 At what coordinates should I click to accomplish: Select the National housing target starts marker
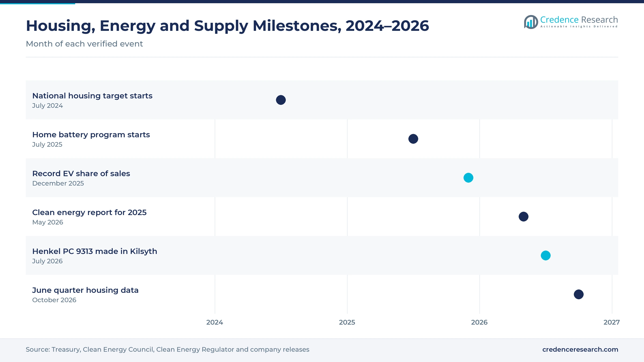coord(281,100)
